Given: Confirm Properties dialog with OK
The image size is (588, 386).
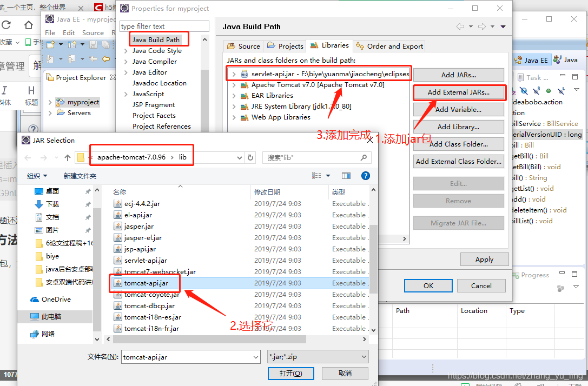Looking at the screenshot, I should click(428, 285).
